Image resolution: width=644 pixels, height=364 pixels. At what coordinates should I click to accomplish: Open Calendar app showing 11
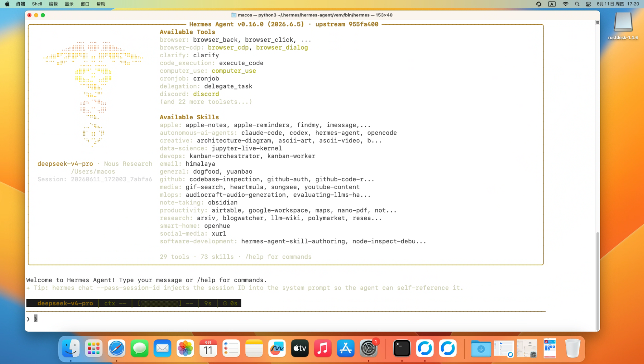[208, 348]
